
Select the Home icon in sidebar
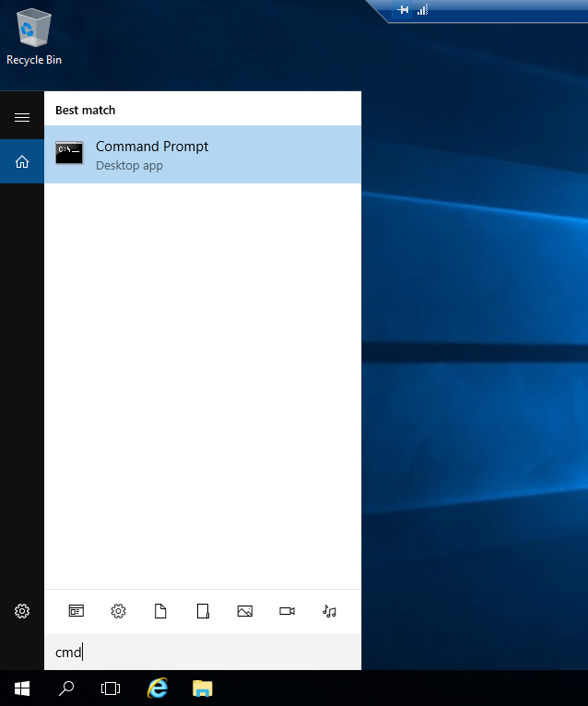pos(22,161)
